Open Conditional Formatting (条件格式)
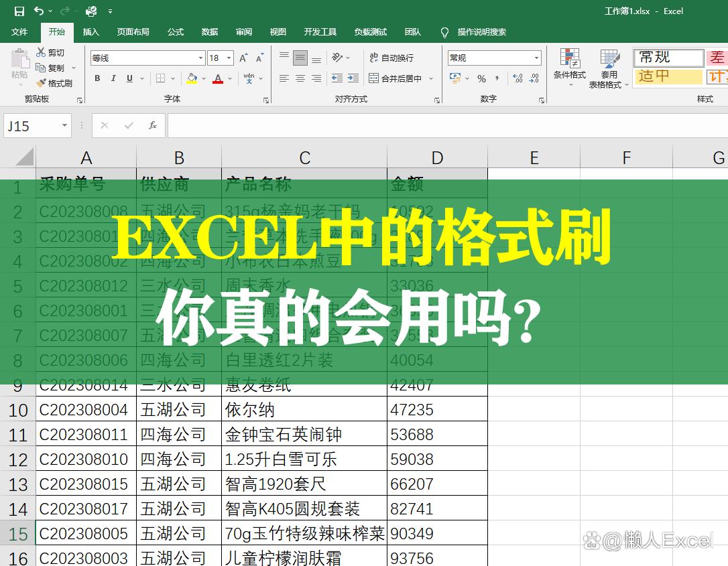Screen dimensions: 728x566 pyautogui.click(x=570, y=68)
